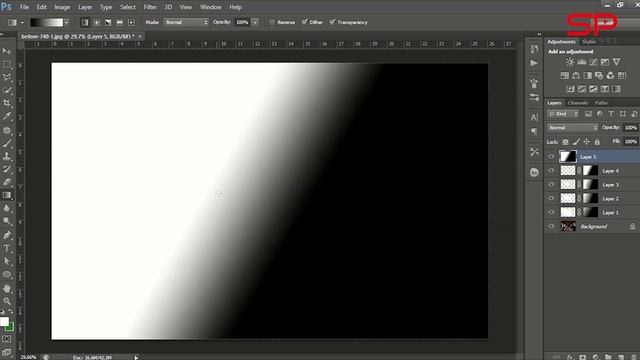
Task: Select the Blur tool
Action: click(7, 208)
